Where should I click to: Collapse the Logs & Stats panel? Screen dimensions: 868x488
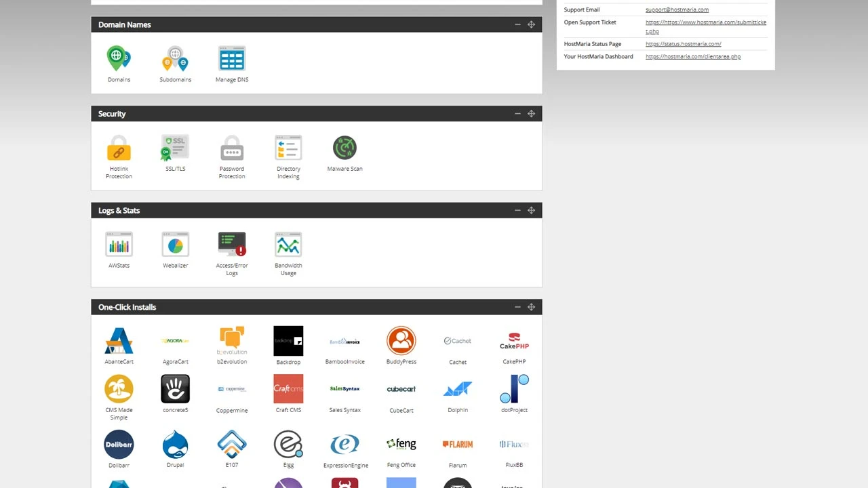click(x=517, y=210)
